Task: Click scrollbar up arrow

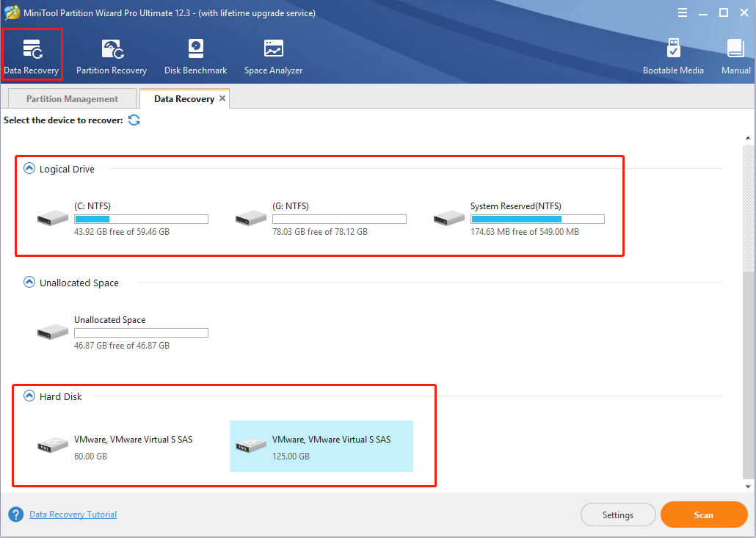Action: (748, 139)
